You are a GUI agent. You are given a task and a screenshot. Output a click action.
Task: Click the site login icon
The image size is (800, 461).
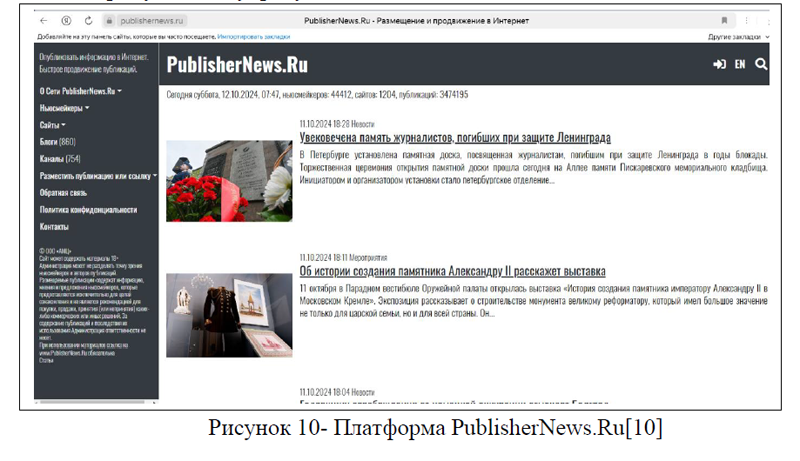coord(719,64)
